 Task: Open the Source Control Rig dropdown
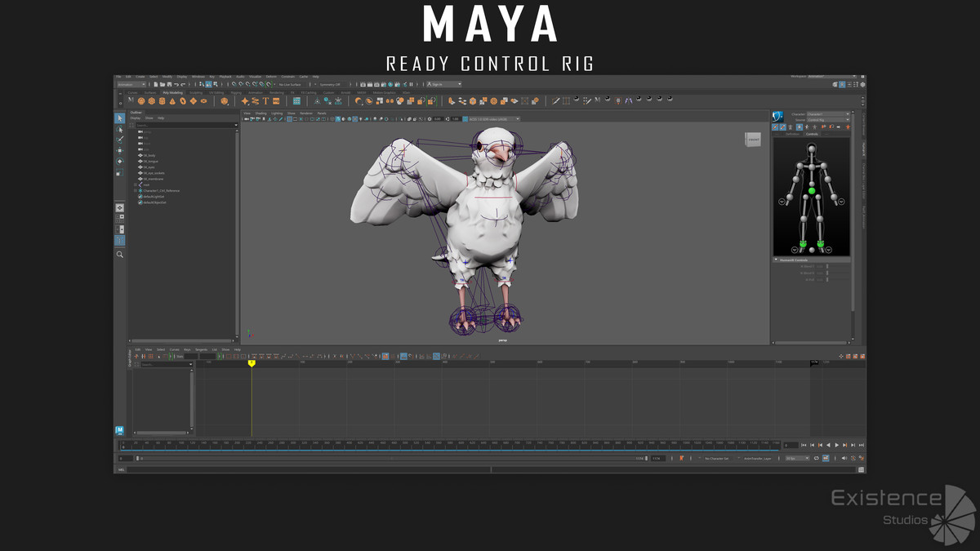[826, 120]
